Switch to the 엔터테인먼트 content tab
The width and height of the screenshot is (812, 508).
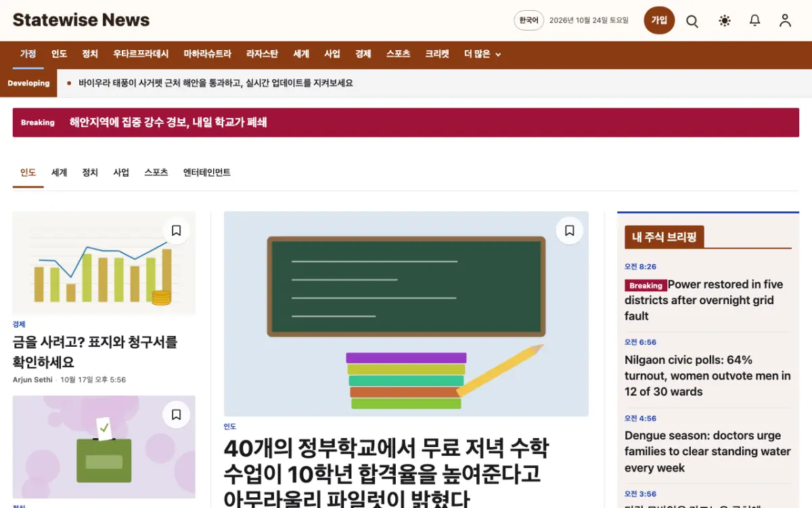coord(207,173)
